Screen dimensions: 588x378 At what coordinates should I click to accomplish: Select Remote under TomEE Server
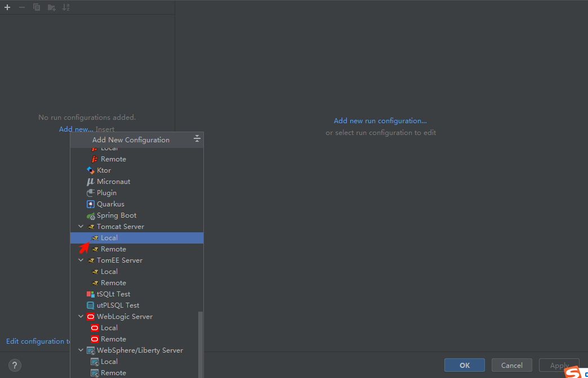coord(136,283)
